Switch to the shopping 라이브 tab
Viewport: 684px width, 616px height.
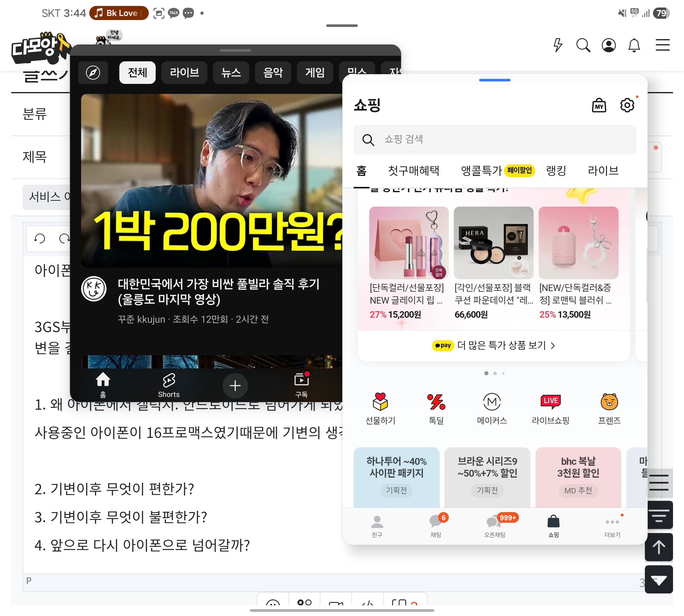(x=603, y=171)
